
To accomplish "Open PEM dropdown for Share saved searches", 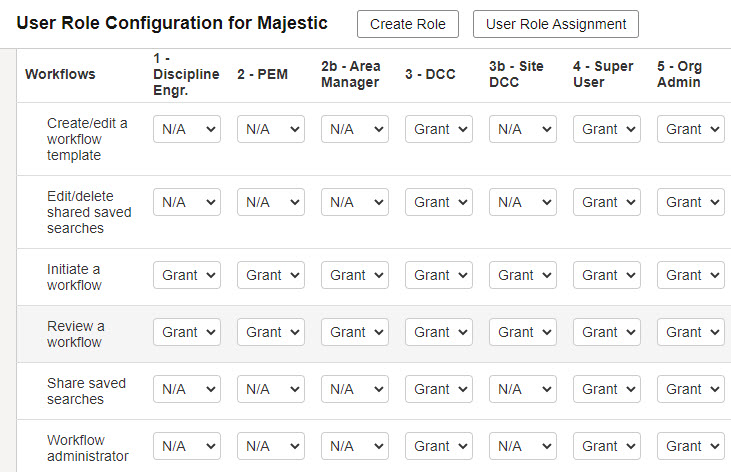I will 271,389.
